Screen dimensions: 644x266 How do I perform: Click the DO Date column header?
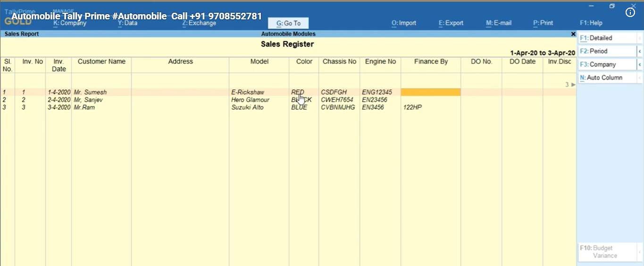click(522, 61)
